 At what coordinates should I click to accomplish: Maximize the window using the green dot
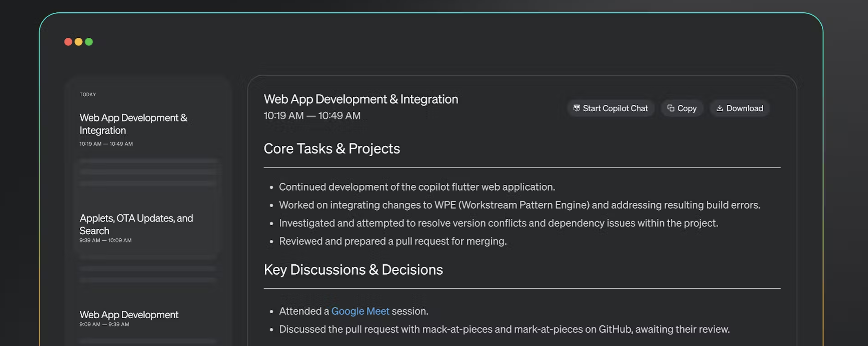coord(89,42)
